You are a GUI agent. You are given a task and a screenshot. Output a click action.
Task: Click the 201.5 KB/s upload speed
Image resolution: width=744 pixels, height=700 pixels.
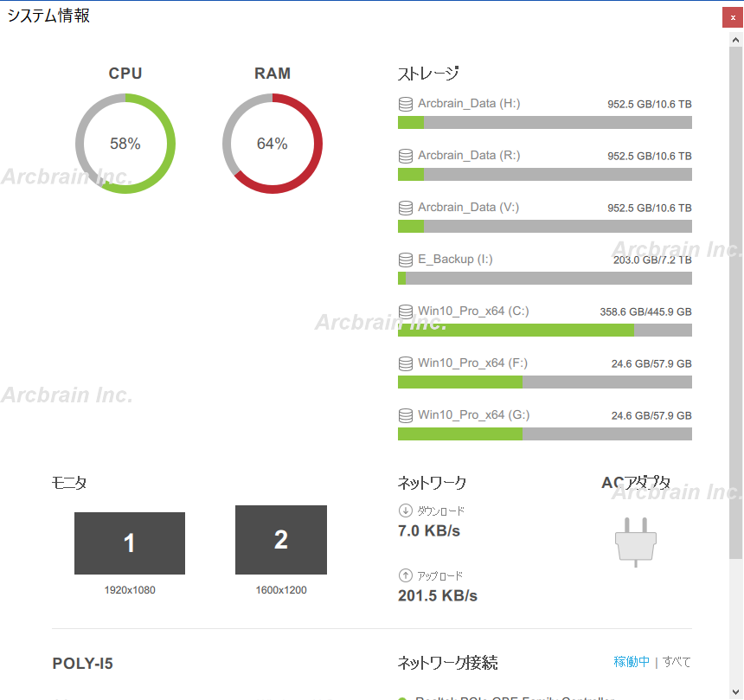[438, 596]
